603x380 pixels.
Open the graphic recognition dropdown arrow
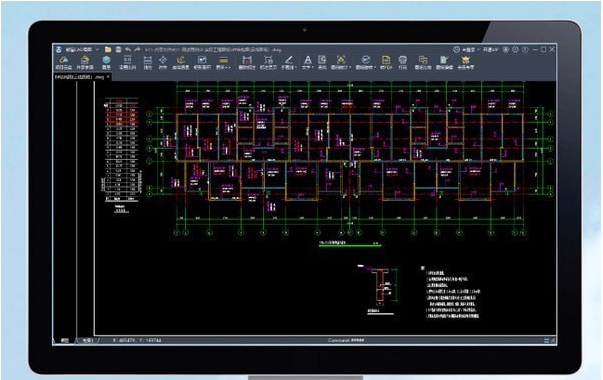350,67
